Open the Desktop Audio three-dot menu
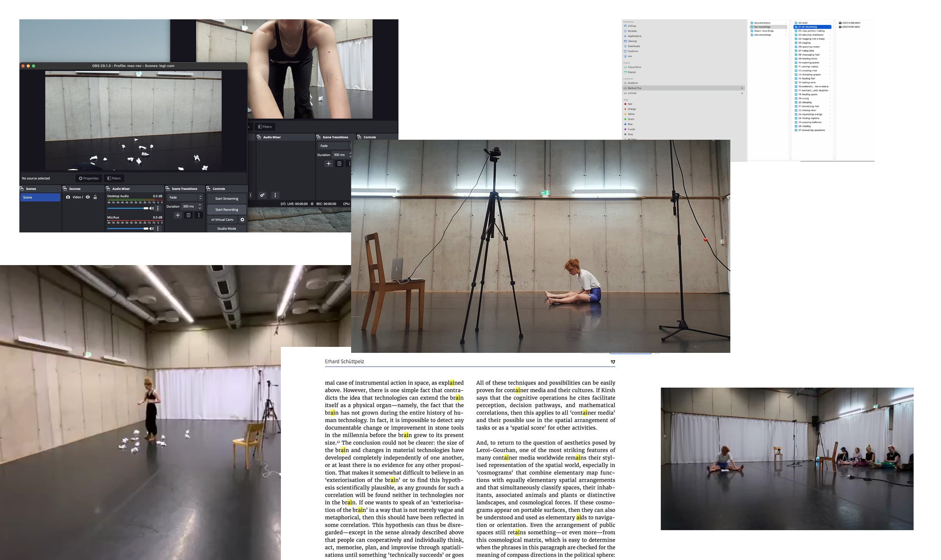 tap(158, 208)
